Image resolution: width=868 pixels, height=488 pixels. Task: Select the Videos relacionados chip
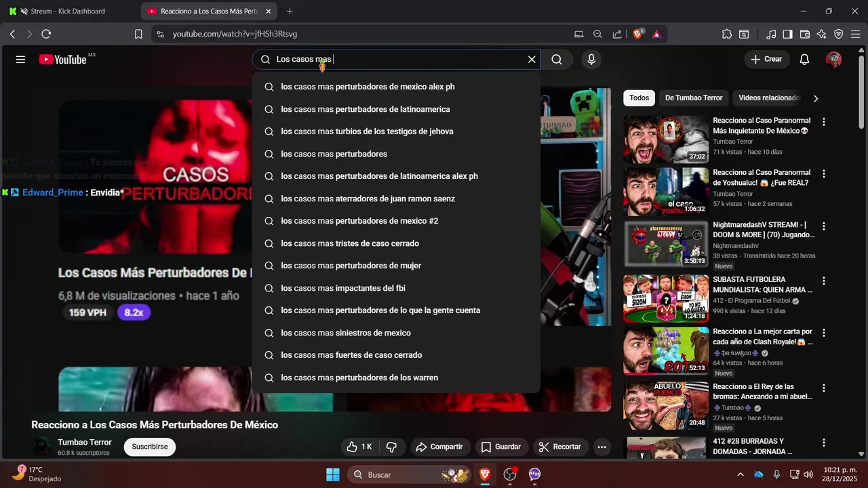point(769,98)
